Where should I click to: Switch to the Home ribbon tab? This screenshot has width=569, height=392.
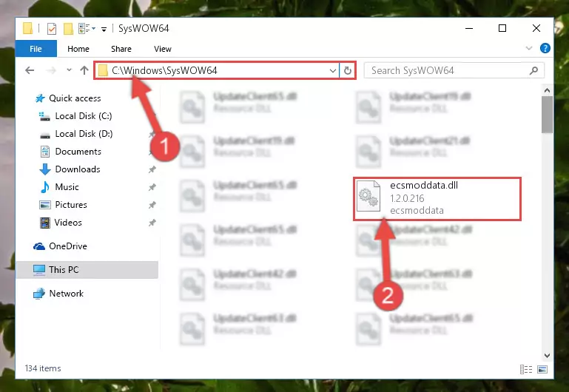pos(78,49)
